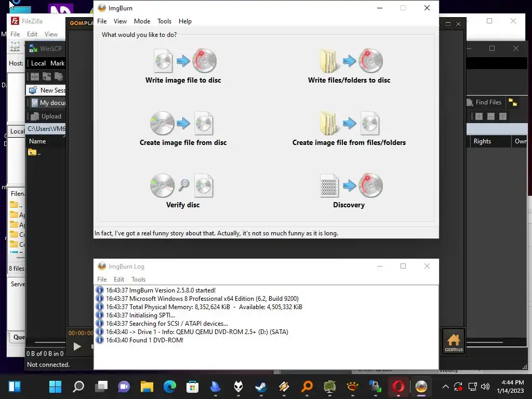Screen dimensions: 532x399
Task: Open ImgBurn Tools menu
Action: (164, 21)
